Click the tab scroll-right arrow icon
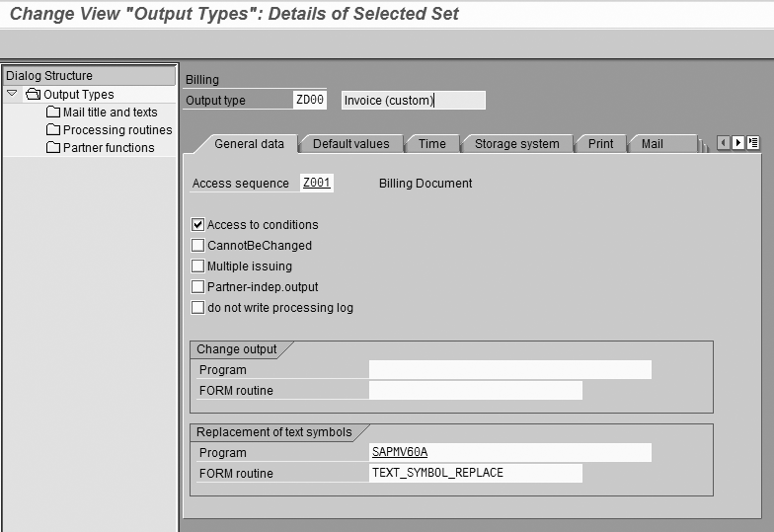The image size is (774, 532). [738, 143]
